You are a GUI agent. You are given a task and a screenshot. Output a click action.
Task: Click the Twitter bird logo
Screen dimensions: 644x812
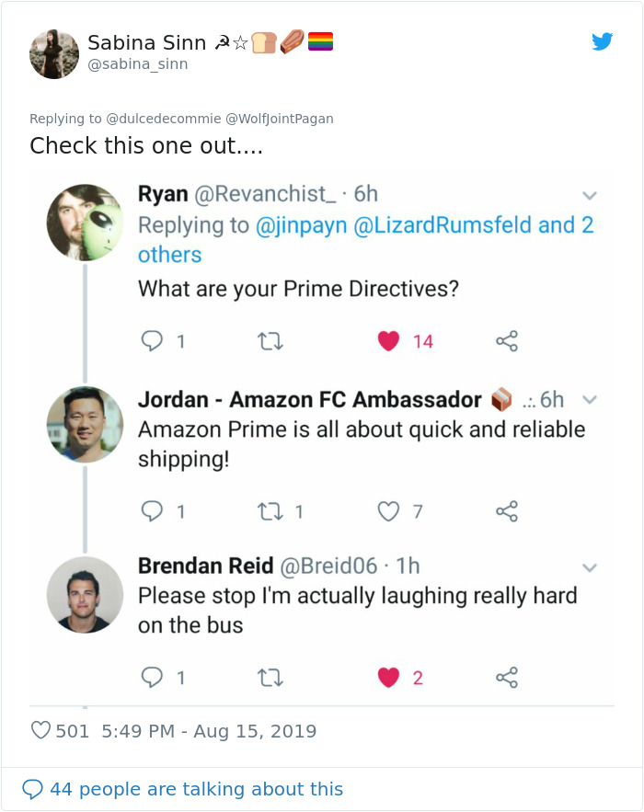pos(603,41)
